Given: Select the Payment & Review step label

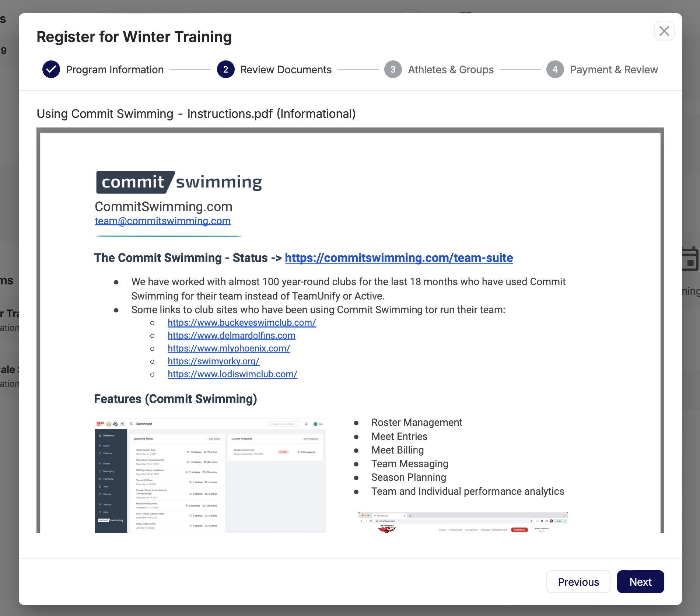Looking at the screenshot, I should [614, 70].
